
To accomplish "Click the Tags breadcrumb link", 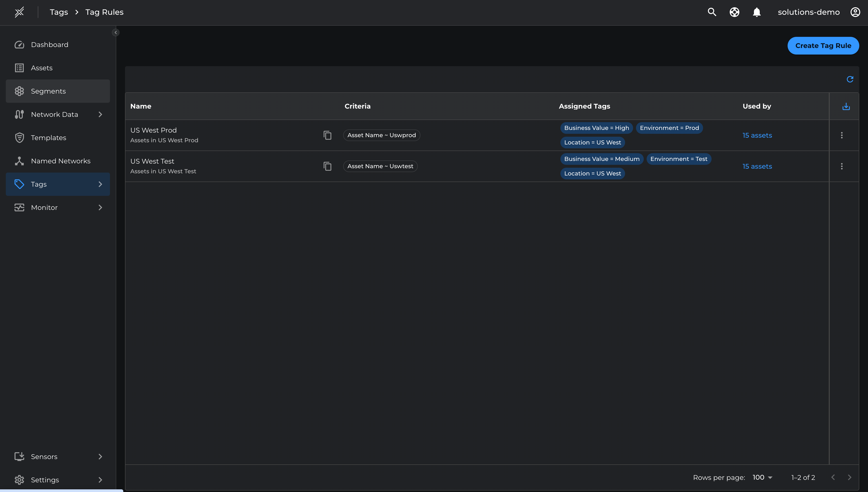I will (x=59, y=12).
